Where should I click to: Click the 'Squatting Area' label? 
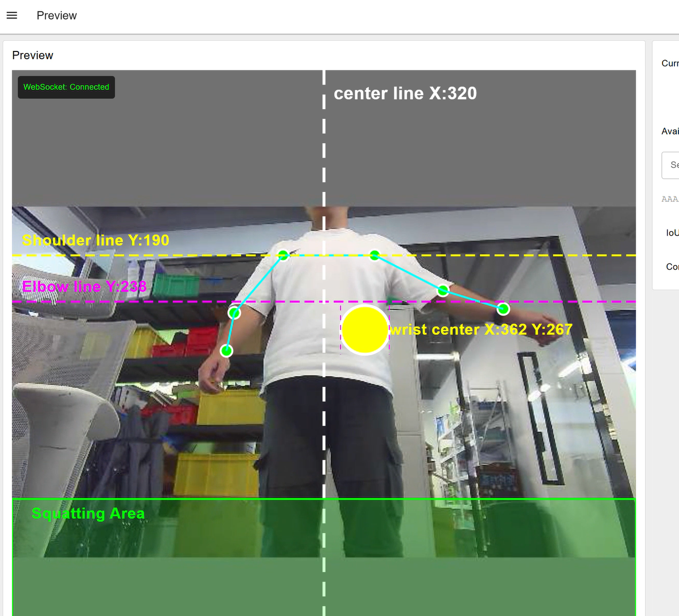click(88, 513)
